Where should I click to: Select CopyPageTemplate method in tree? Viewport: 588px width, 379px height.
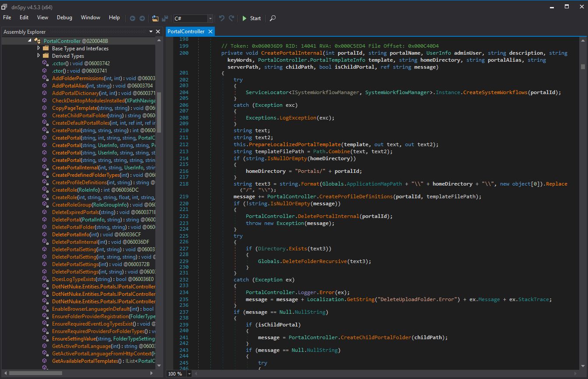(103, 108)
